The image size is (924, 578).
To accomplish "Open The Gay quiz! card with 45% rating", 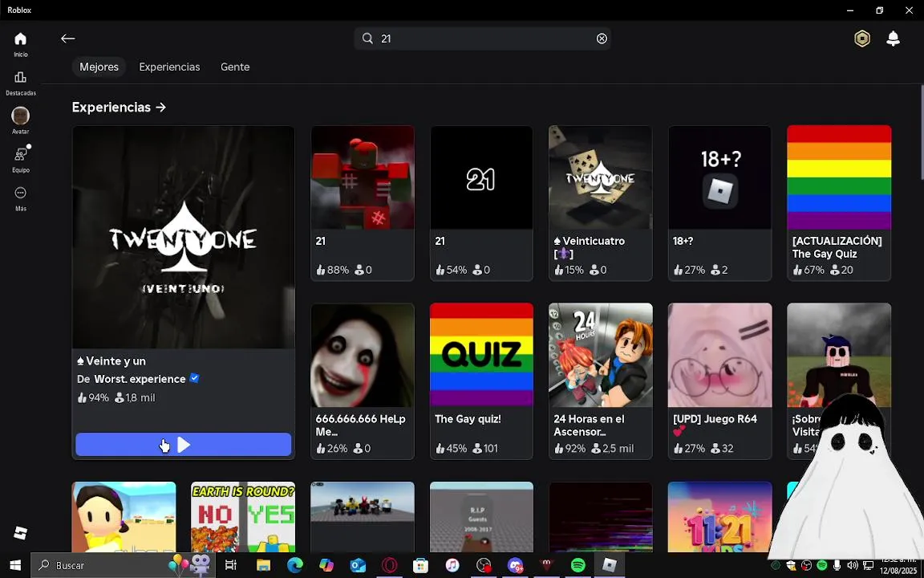I will click(x=481, y=381).
